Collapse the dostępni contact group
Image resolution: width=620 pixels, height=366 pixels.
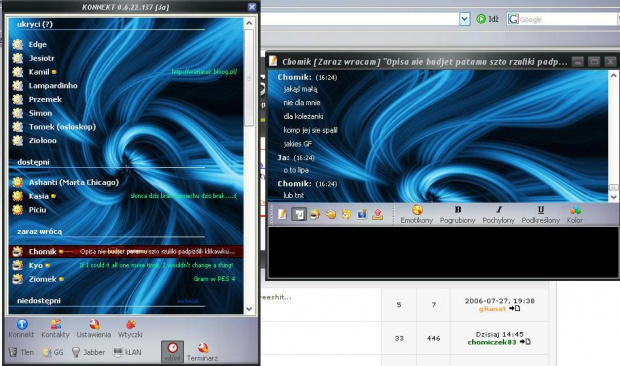(33, 162)
